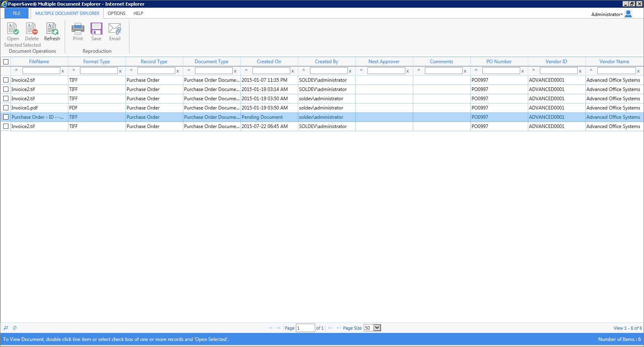Open PO Number filter operator caret
Screen dimensions: 644x347
click(x=476, y=70)
